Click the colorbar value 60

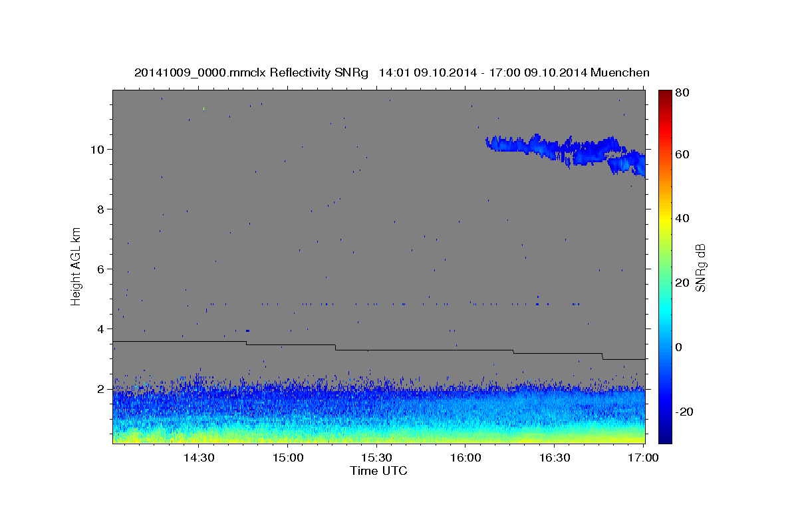pyautogui.click(x=684, y=154)
